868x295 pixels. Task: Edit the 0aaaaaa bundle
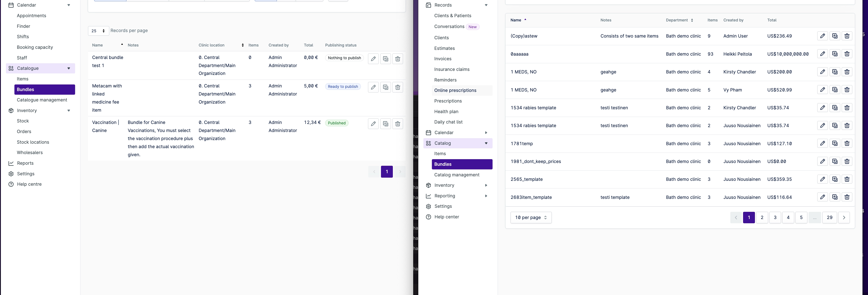823,54
